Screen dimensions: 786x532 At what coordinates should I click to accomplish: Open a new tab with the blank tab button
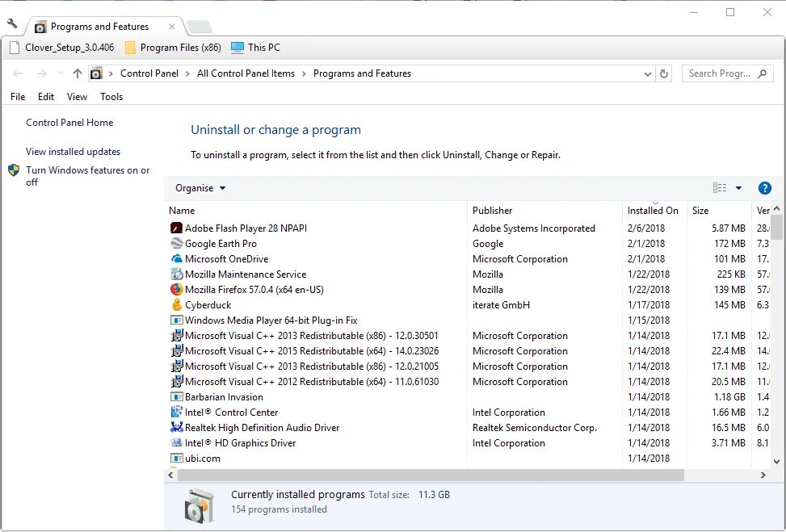click(x=199, y=27)
